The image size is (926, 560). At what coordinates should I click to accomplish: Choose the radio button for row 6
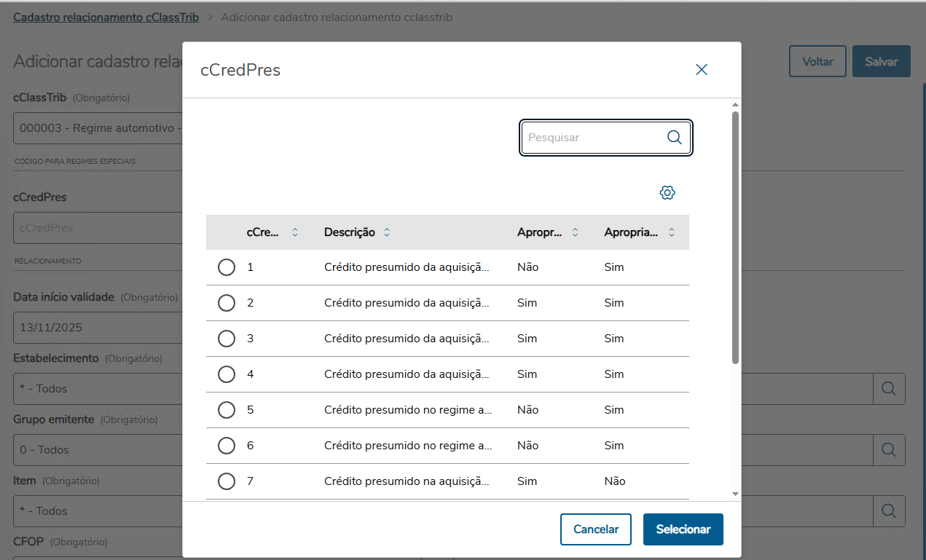tap(227, 446)
